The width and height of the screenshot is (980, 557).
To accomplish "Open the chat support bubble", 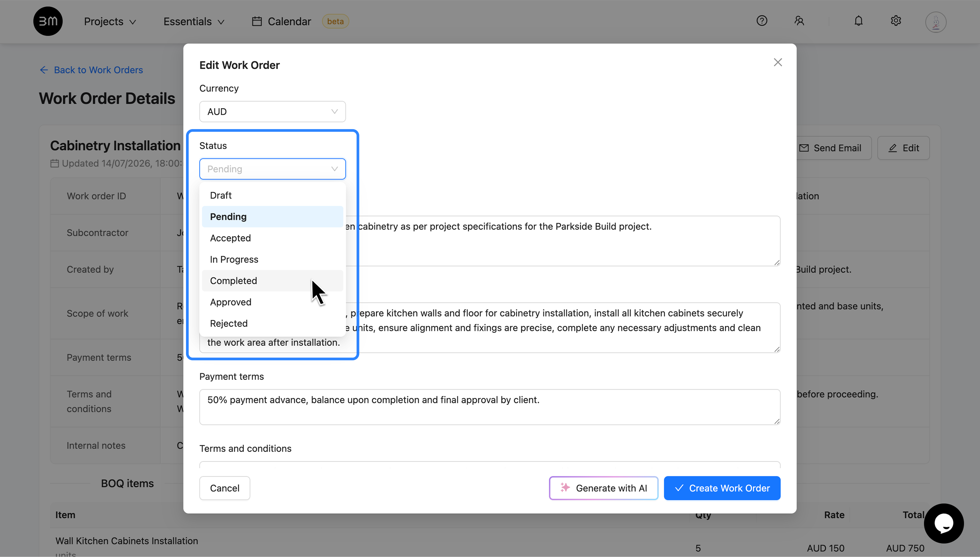I will tap(944, 523).
